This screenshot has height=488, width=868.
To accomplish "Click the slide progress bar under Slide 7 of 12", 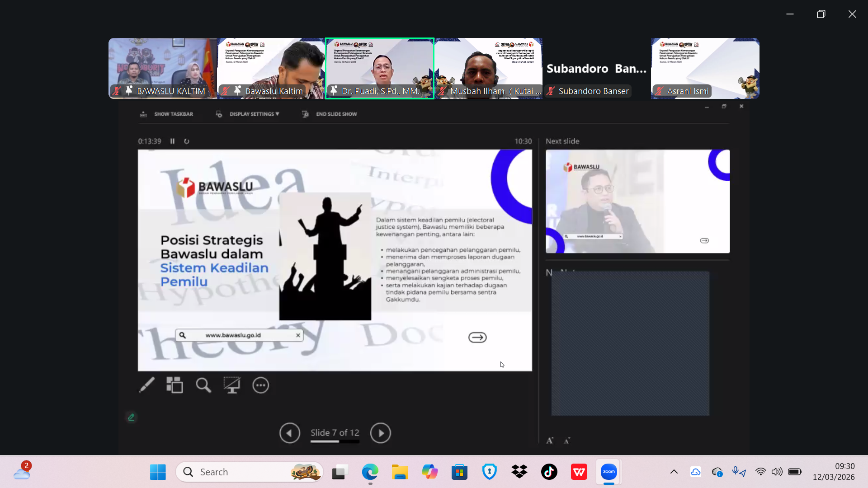I will (x=335, y=441).
